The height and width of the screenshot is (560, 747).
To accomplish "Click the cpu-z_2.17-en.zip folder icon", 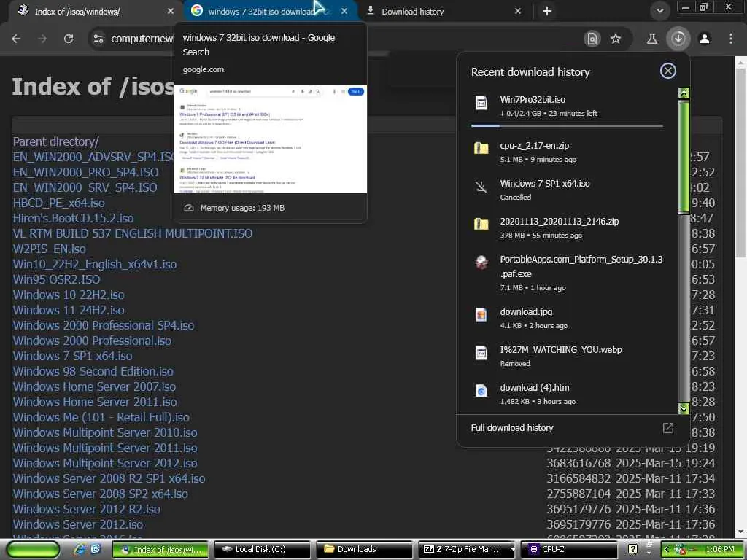I will [x=481, y=148].
